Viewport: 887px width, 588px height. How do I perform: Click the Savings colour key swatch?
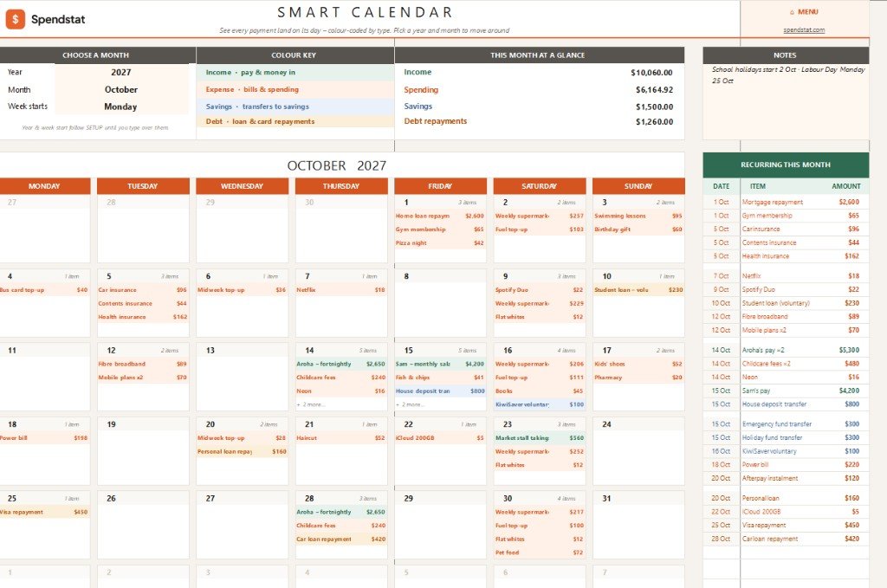click(x=295, y=107)
